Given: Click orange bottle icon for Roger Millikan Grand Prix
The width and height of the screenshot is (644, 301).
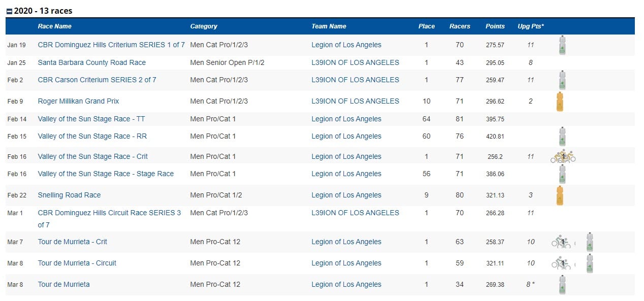Looking at the screenshot, I should 560,102.
